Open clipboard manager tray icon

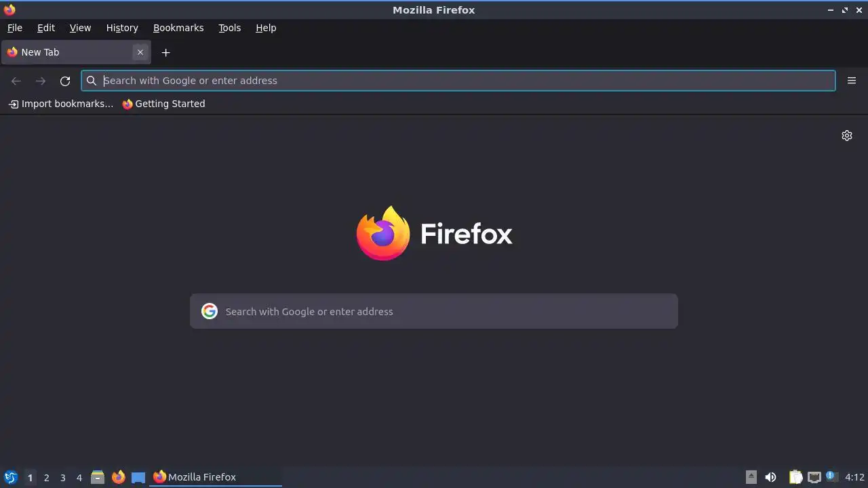click(795, 477)
